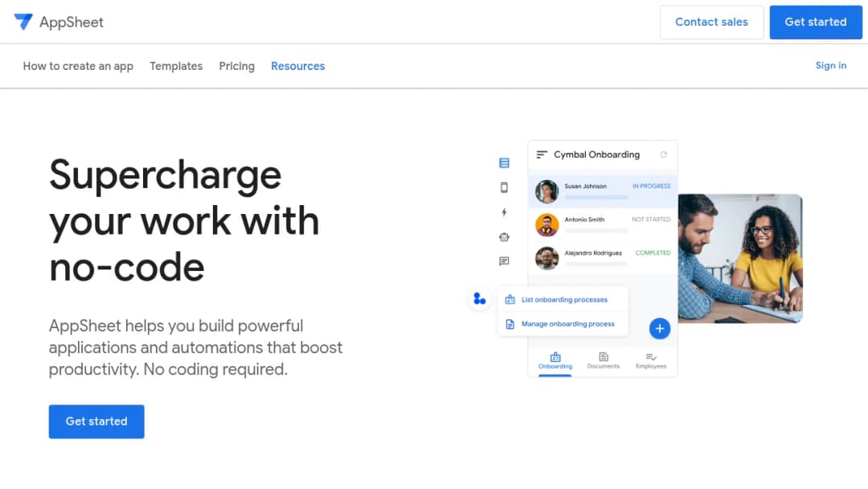The height and width of the screenshot is (489, 868).
Task: Open How to create an app
Action: [78, 66]
